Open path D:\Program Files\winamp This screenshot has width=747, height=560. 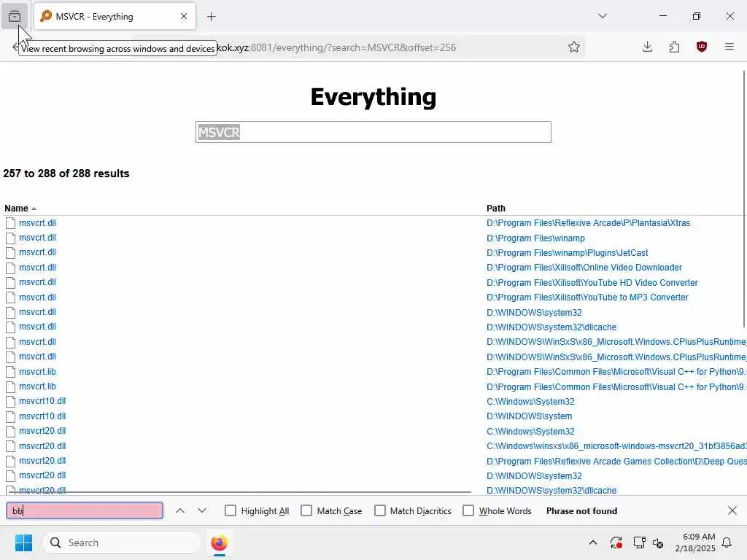tap(535, 238)
